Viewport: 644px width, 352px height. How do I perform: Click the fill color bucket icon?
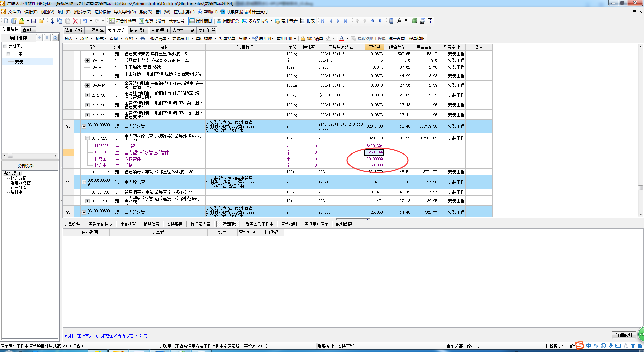[x=328, y=38]
